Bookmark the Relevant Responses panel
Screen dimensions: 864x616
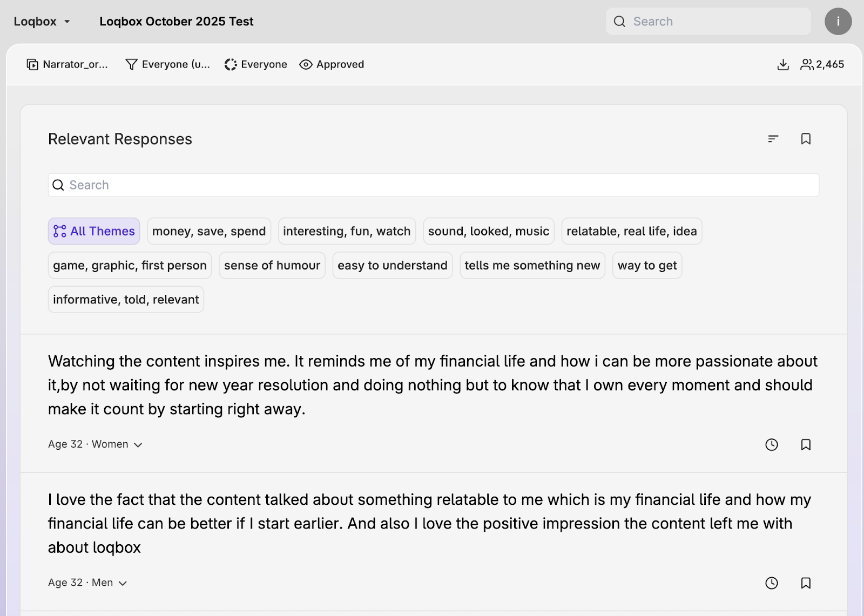coord(806,139)
